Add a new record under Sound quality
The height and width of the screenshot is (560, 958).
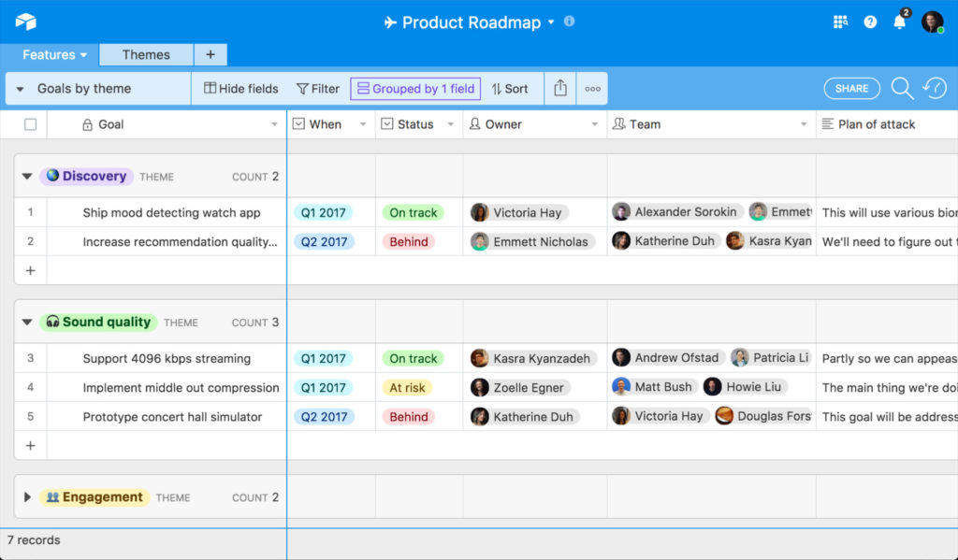[29, 446]
